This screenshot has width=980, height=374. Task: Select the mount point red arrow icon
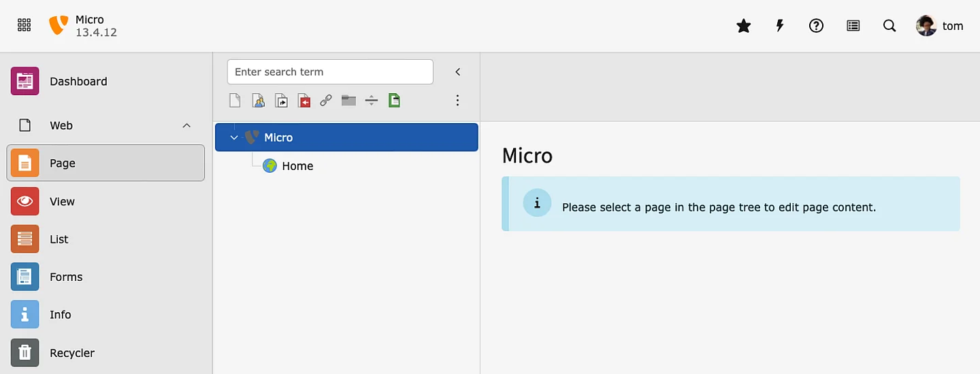click(304, 101)
